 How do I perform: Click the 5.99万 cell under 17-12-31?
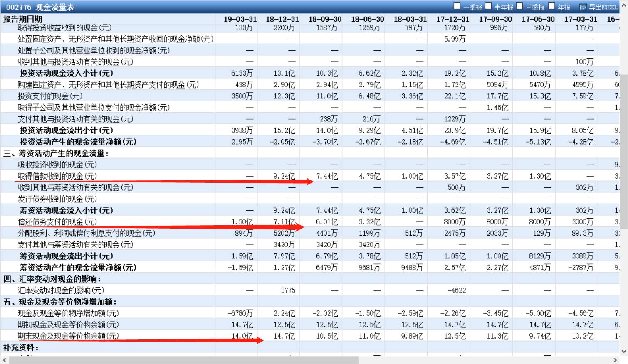pos(455,39)
